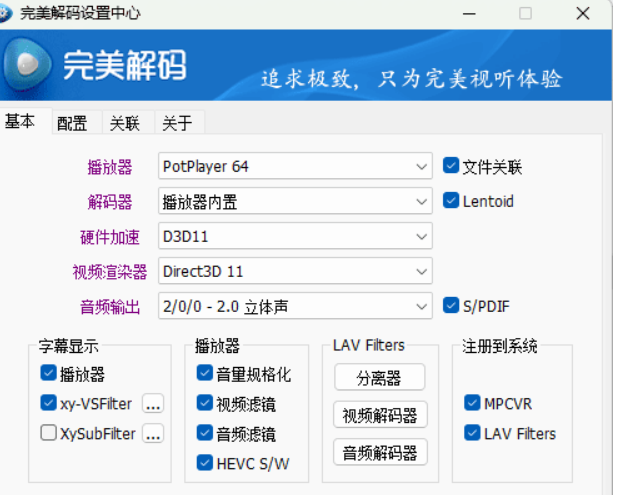
Task: Open the 配置 tab
Action: [72, 123]
